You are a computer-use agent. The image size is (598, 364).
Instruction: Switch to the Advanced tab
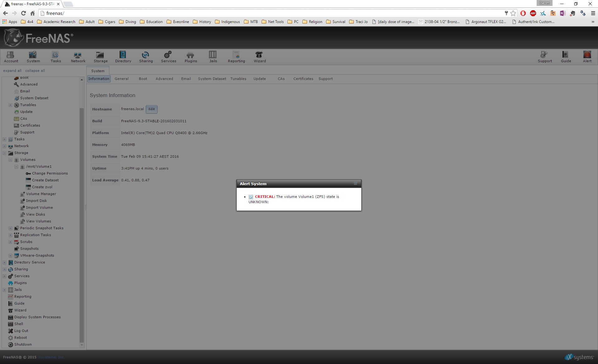coord(164,79)
